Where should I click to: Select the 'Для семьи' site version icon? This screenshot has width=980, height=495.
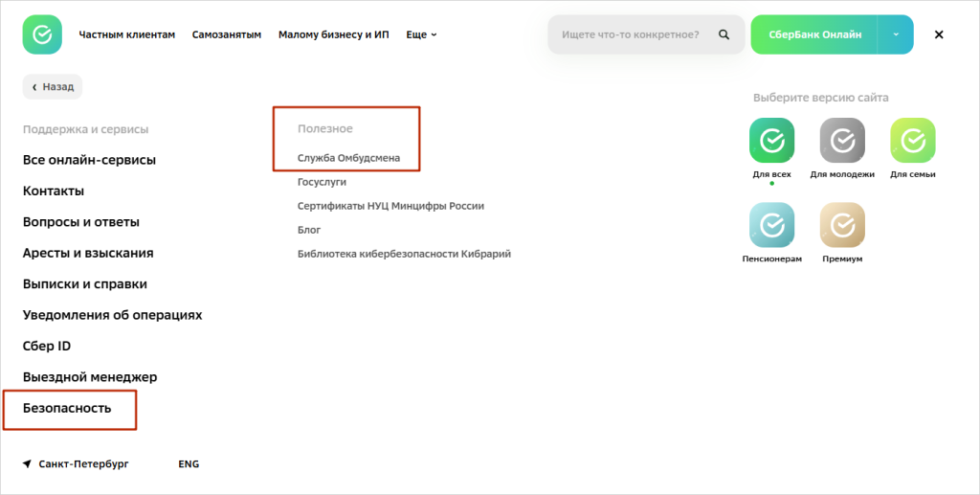coord(912,140)
